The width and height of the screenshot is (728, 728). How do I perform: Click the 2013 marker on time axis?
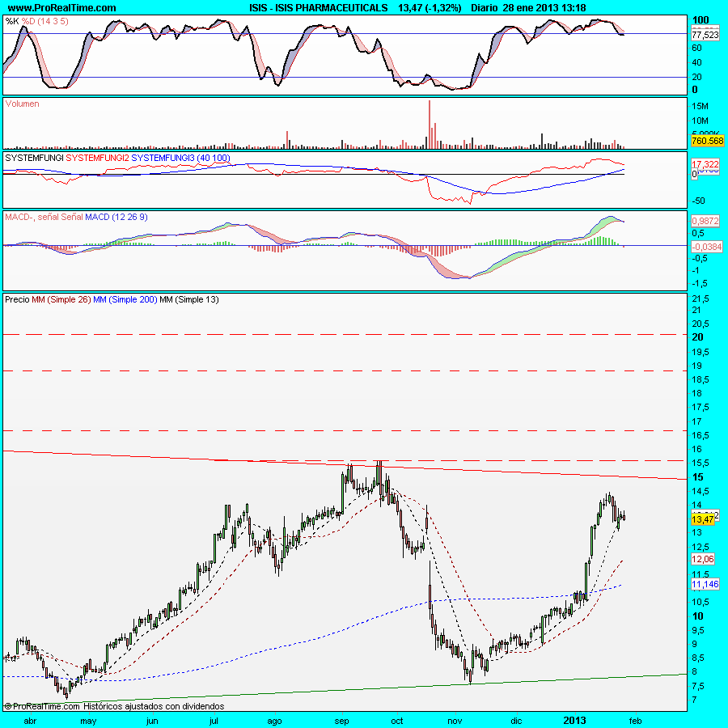point(574,719)
